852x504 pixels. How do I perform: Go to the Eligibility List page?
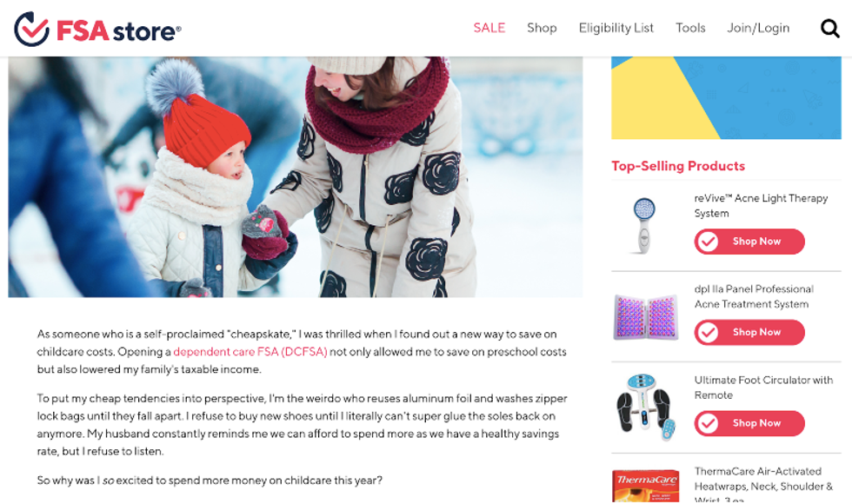[616, 28]
